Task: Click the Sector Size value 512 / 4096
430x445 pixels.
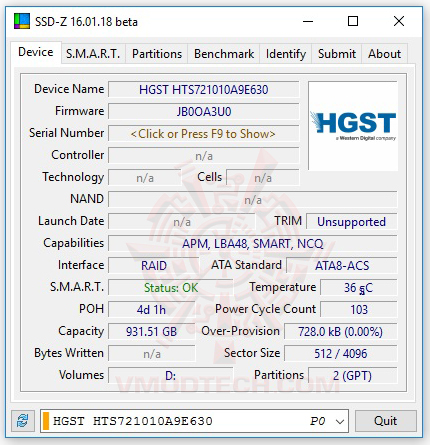Action: [x=341, y=354]
